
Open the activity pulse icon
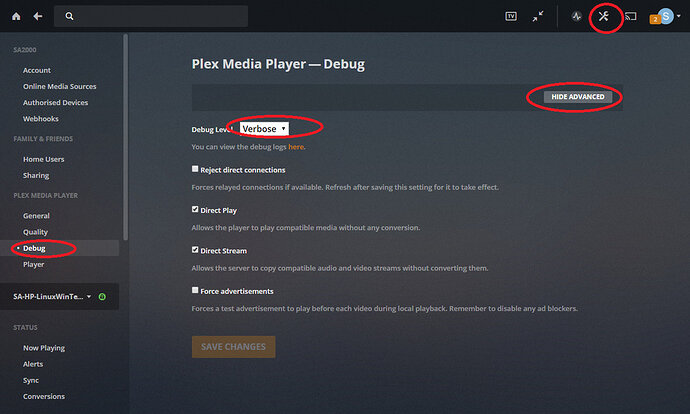coord(576,16)
